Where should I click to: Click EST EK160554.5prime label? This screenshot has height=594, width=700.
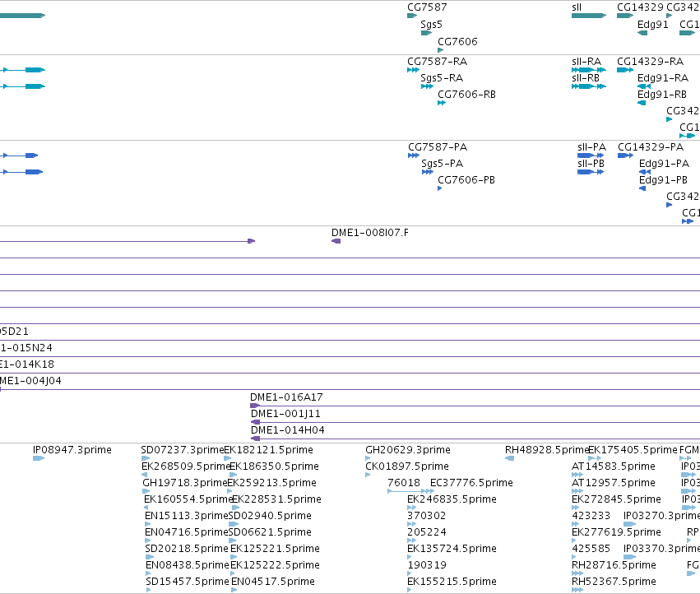click(188, 499)
